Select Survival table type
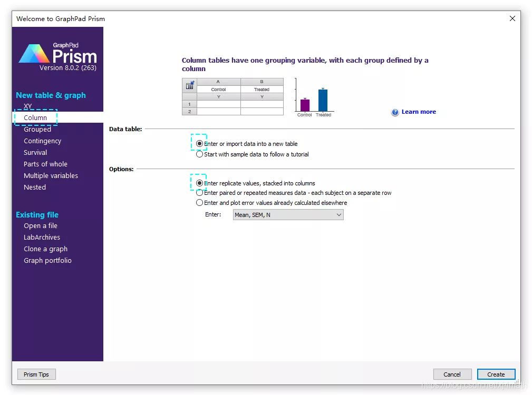Screen dimensions: 532x395 click(x=35, y=152)
